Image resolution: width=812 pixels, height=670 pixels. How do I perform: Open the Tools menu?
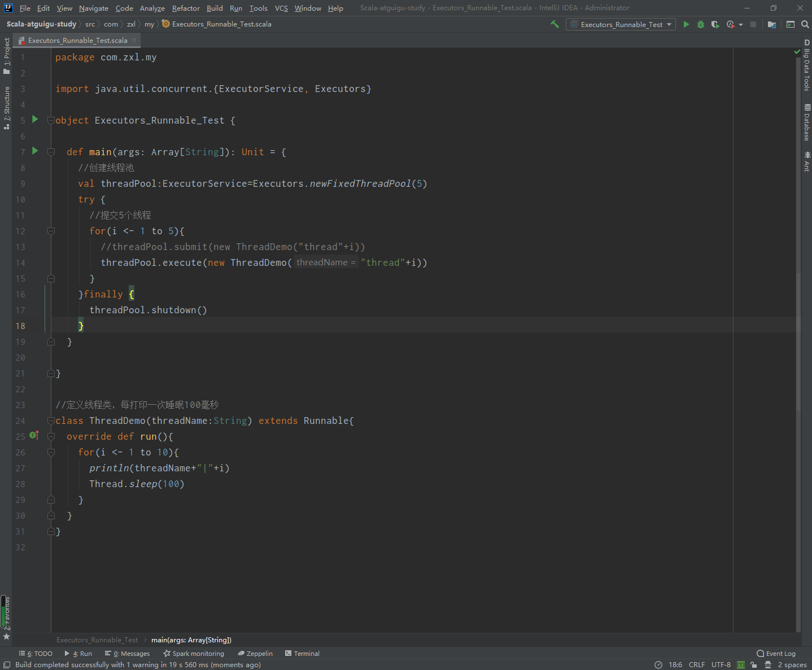[258, 8]
